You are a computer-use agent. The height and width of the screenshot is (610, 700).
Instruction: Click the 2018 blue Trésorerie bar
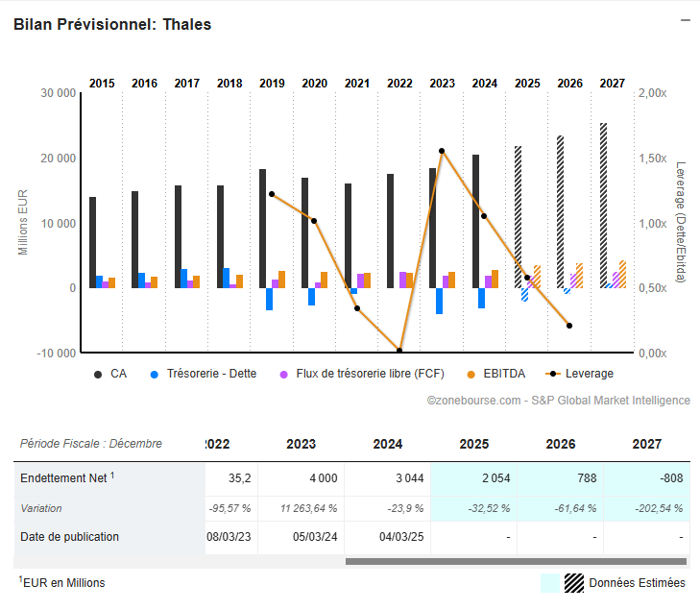point(227,279)
